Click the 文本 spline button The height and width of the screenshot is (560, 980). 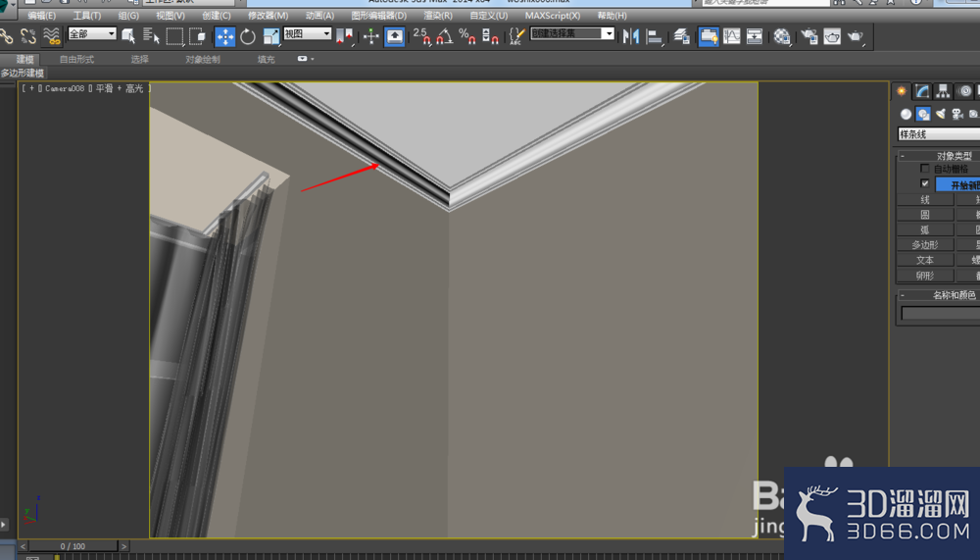925,260
